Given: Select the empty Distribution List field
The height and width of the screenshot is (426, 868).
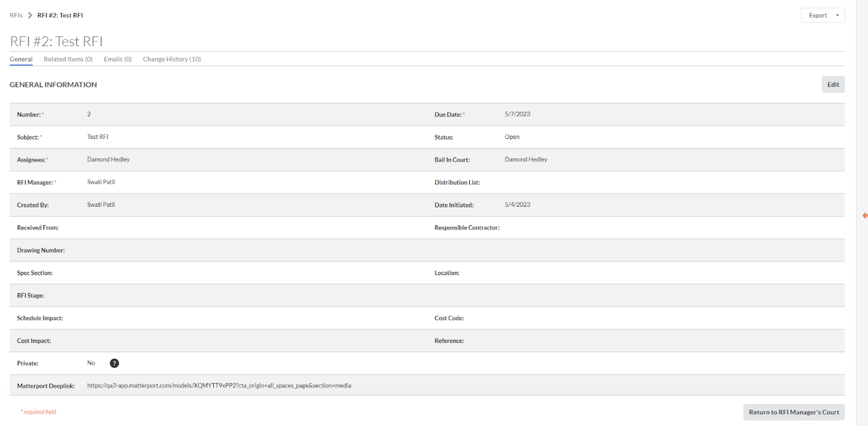Looking at the screenshot, I should tap(539, 182).
